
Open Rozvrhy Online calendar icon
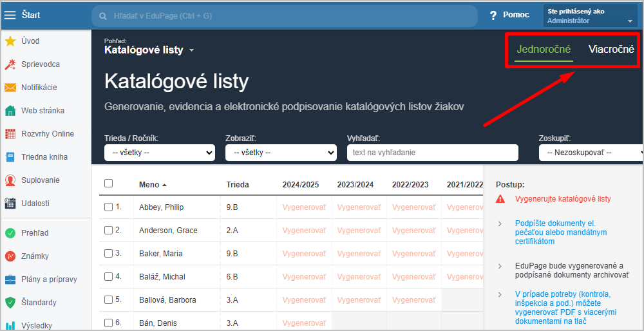[x=10, y=134]
